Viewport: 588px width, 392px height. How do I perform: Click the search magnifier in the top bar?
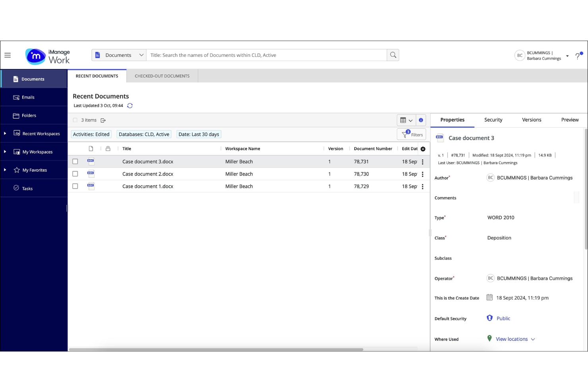click(393, 55)
